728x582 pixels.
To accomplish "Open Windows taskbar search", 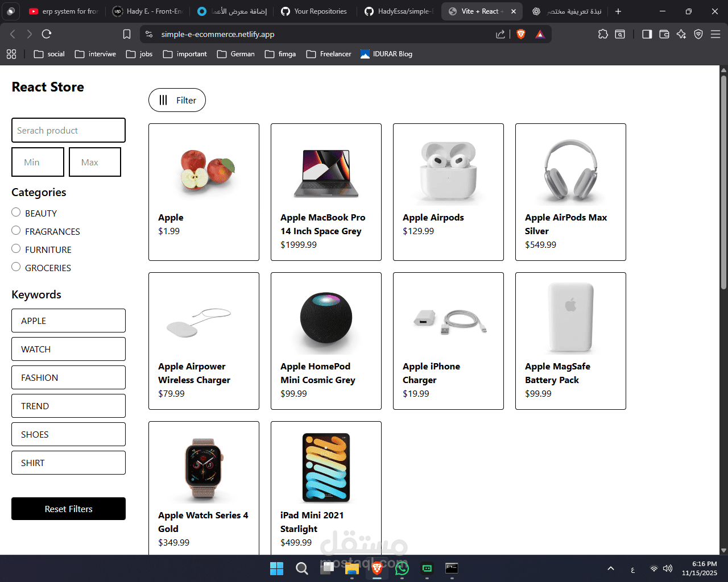I will pos(302,568).
